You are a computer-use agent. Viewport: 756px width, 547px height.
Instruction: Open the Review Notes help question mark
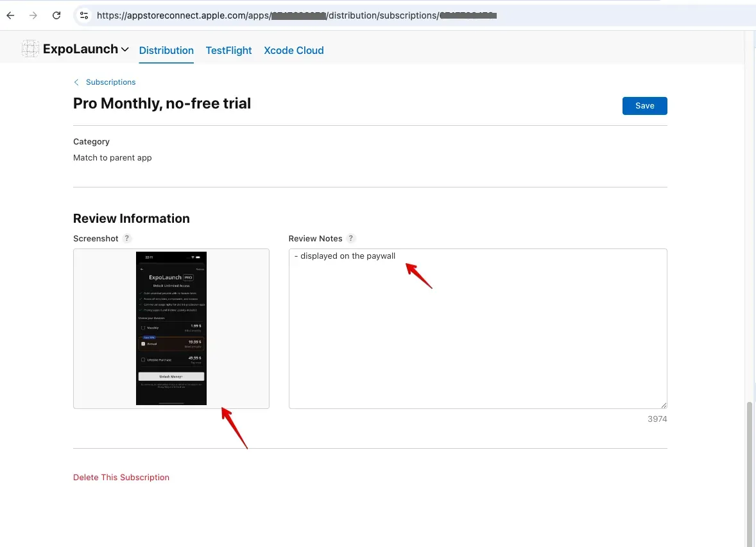(351, 238)
